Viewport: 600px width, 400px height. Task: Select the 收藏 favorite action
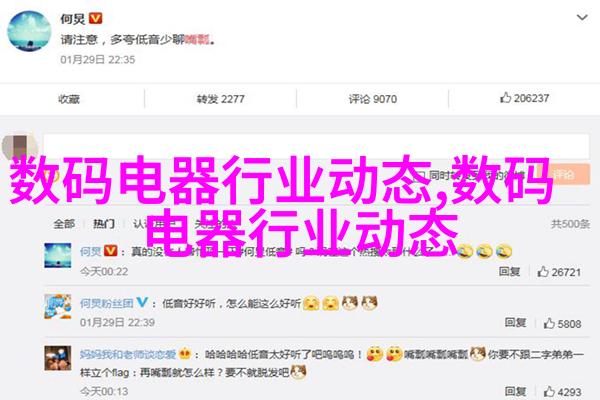[69, 99]
